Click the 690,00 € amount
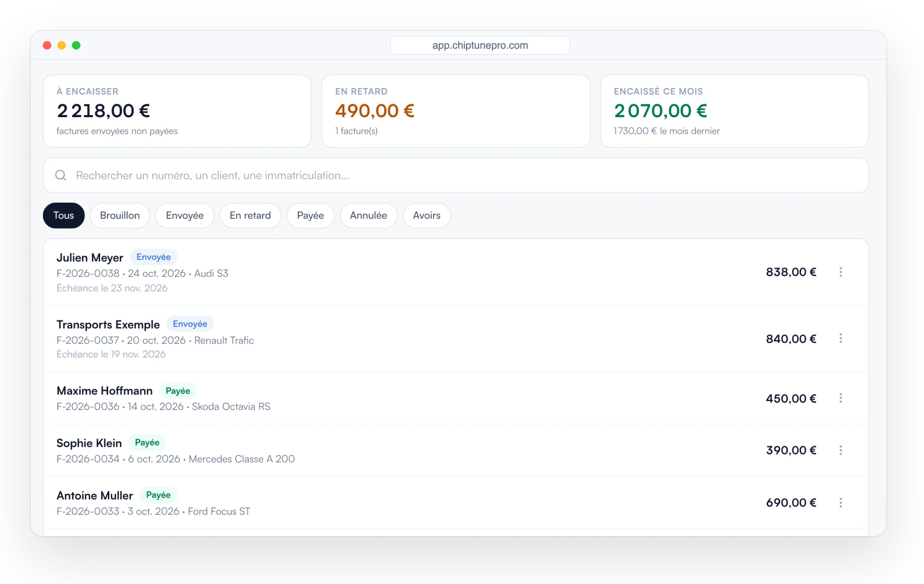 tap(791, 503)
